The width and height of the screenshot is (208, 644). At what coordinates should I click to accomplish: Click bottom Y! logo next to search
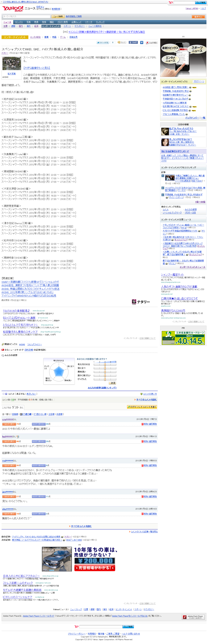76,626
